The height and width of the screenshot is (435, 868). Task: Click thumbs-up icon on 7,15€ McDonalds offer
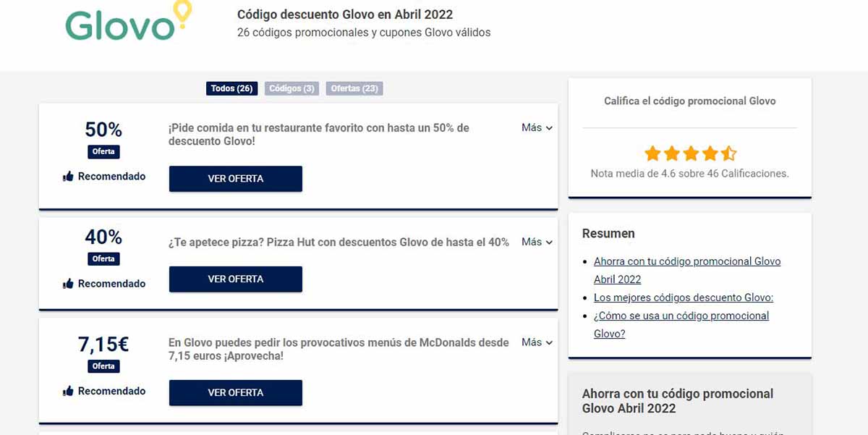tap(69, 391)
